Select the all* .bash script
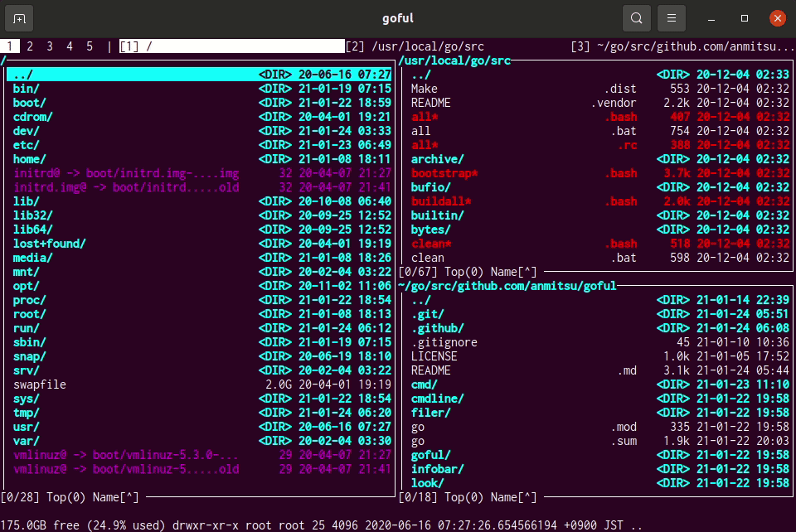796x532 pixels. click(x=600, y=117)
